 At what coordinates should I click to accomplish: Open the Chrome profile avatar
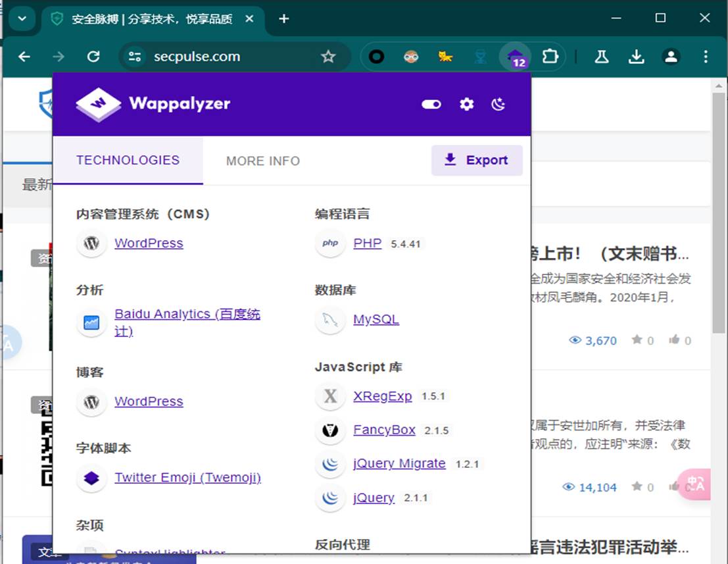tap(671, 57)
